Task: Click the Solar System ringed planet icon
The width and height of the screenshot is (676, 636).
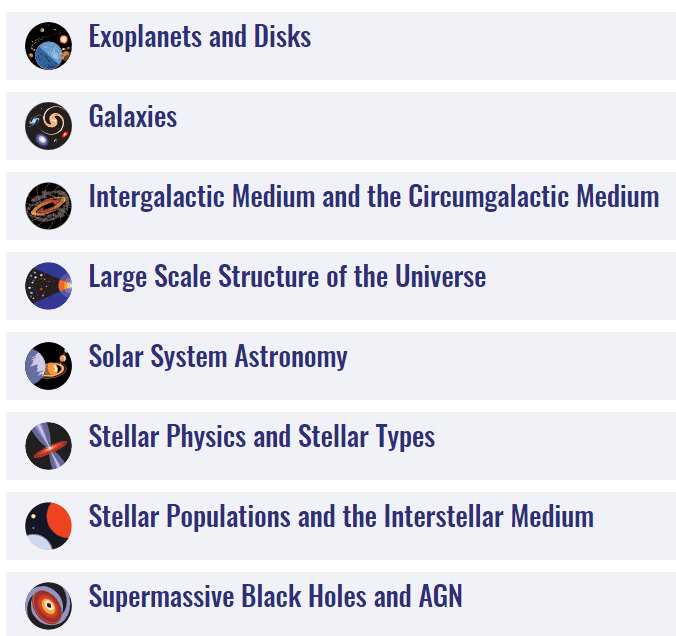Action: [48, 366]
